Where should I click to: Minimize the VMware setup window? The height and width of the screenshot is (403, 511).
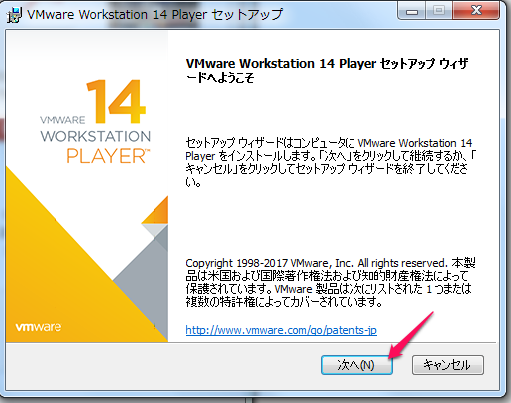click(x=412, y=11)
